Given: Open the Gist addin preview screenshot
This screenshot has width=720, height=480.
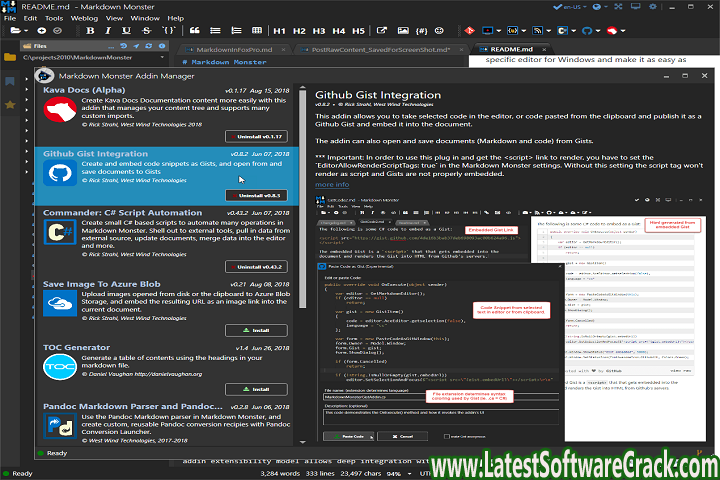Looking at the screenshot, I should [x=511, y=318].
